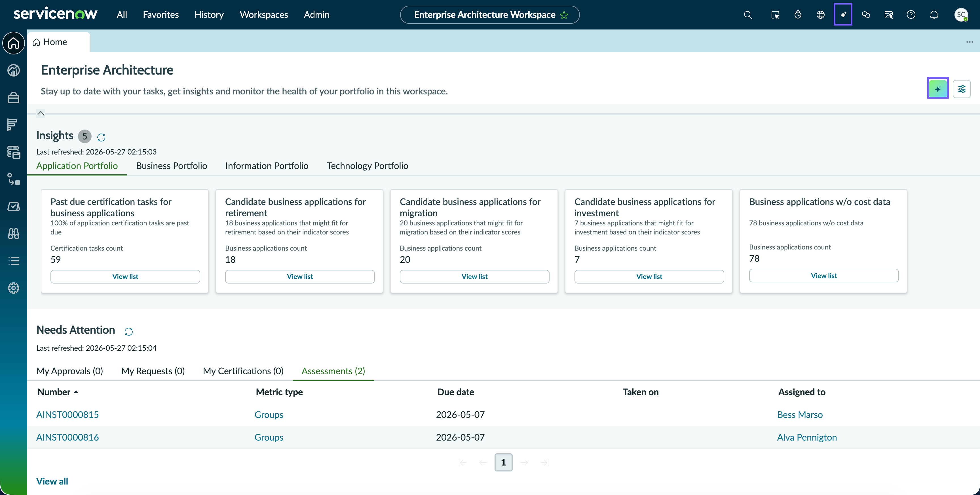Open the binoculars sidebar icon
Screen dimensions: 980x495
[x=14, y=234]
